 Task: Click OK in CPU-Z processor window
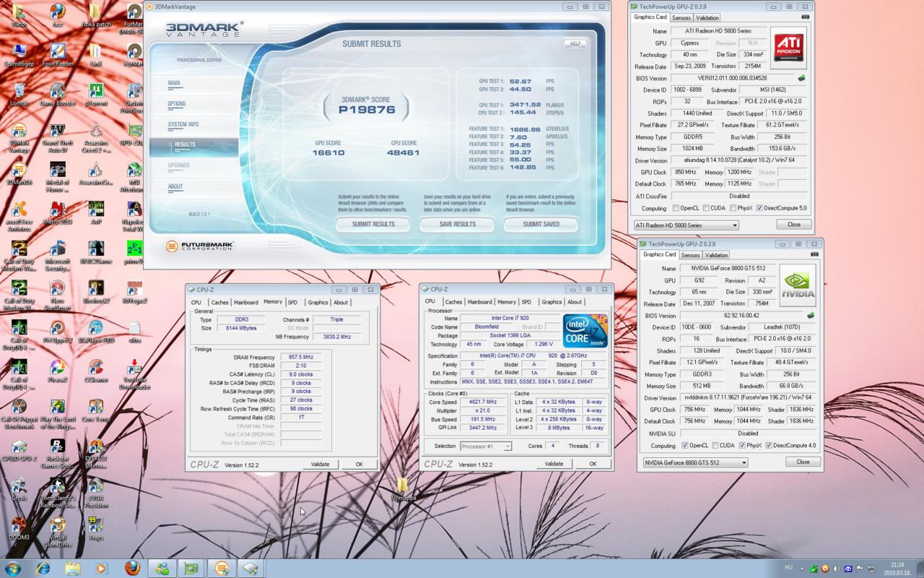[593, 464]
